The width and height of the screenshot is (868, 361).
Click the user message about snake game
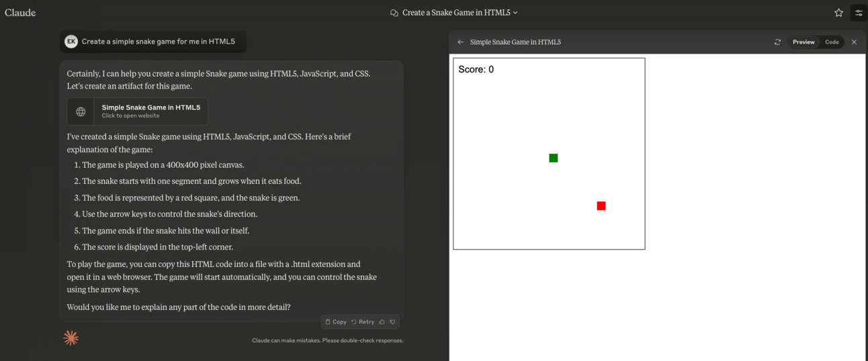point(159,42)
